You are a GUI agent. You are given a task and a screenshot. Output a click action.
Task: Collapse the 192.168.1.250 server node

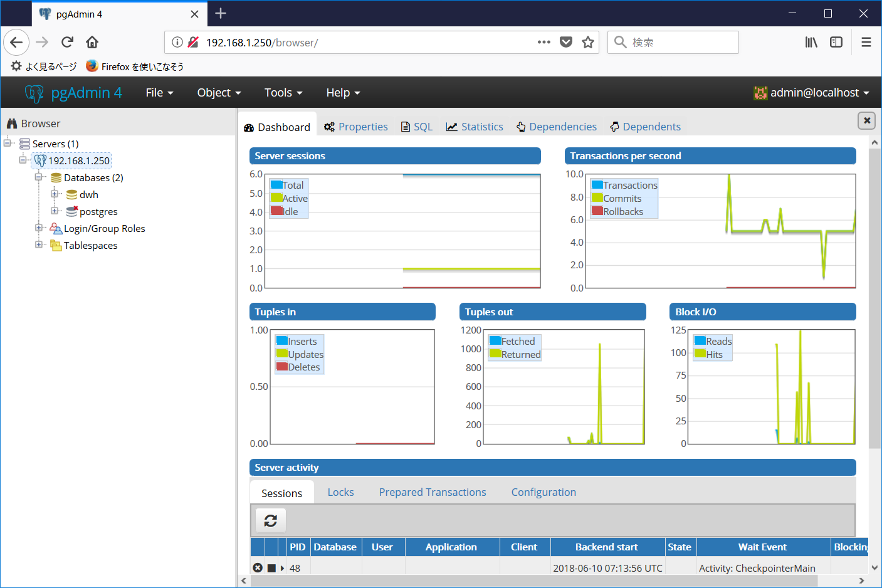(23, 160)
